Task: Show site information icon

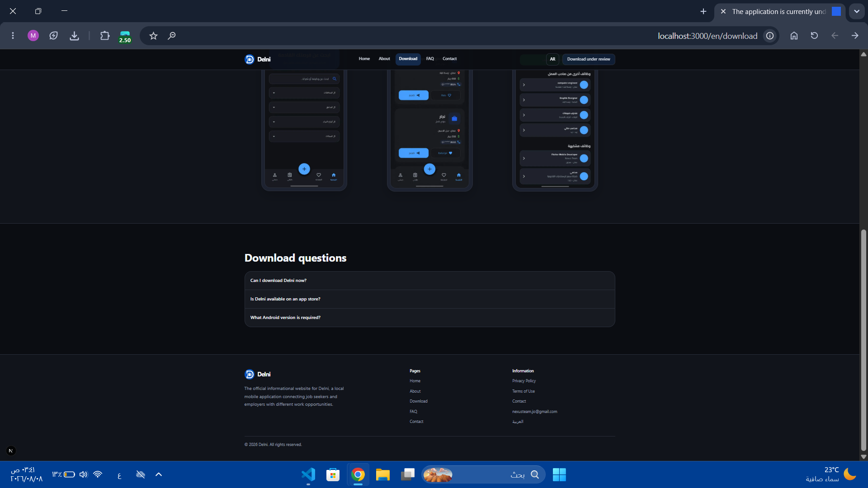Action: tap(769, 36)
